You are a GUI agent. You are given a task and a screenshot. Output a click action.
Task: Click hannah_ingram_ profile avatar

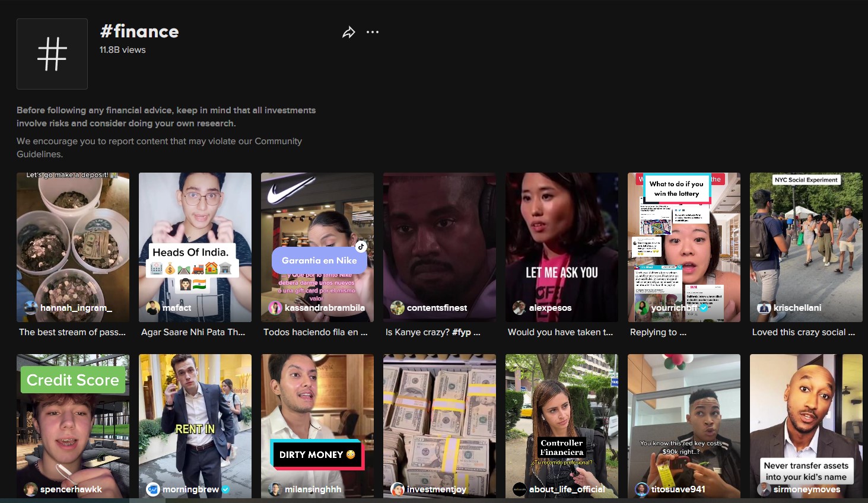[x=31, y=308]
